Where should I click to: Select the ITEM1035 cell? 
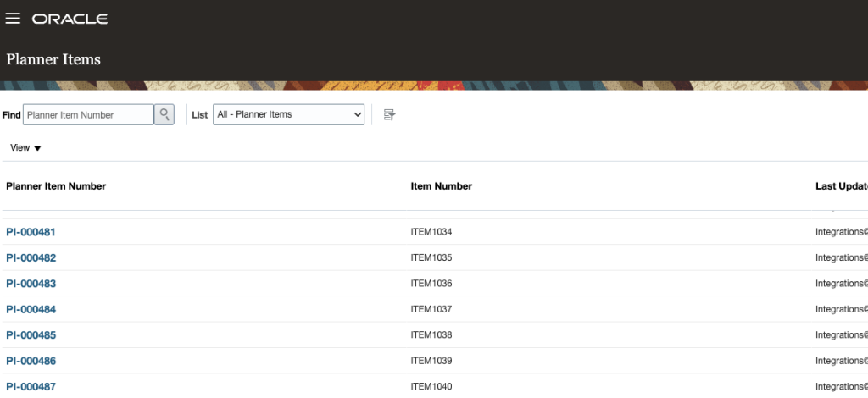click(431, 257)
